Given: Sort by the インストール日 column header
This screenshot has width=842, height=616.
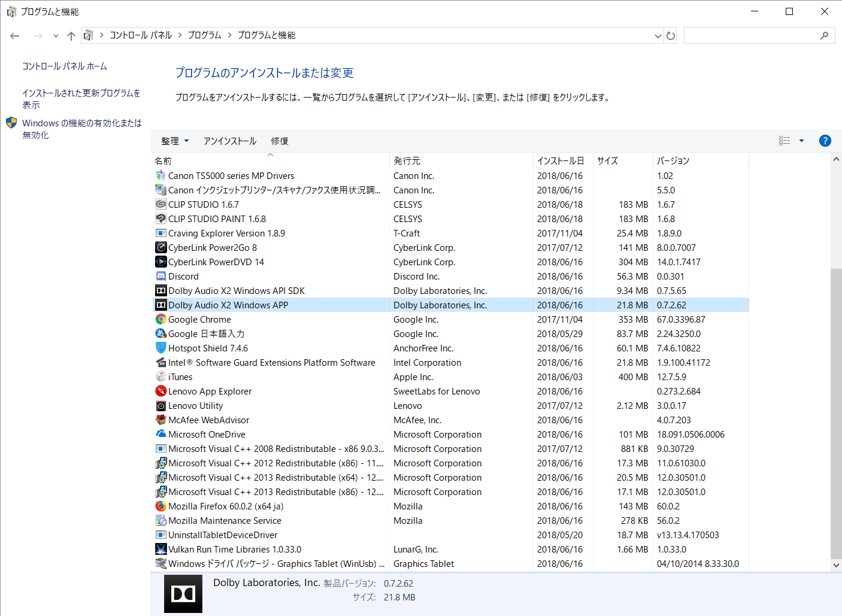Looking at the screenshot, I should [563, 160].
